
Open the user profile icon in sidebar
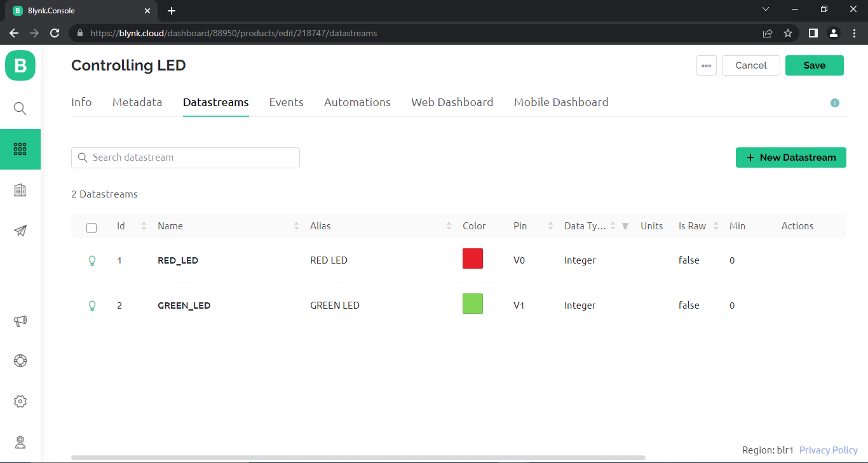tap(20, 442)
